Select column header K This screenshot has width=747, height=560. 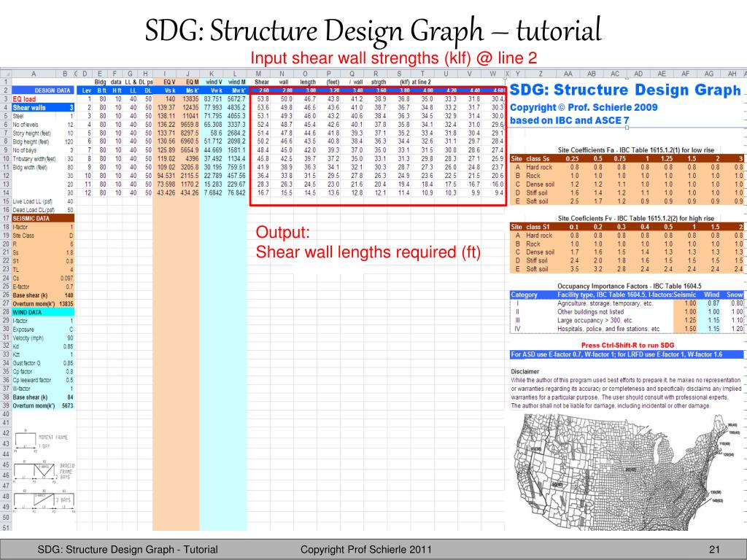212,74
